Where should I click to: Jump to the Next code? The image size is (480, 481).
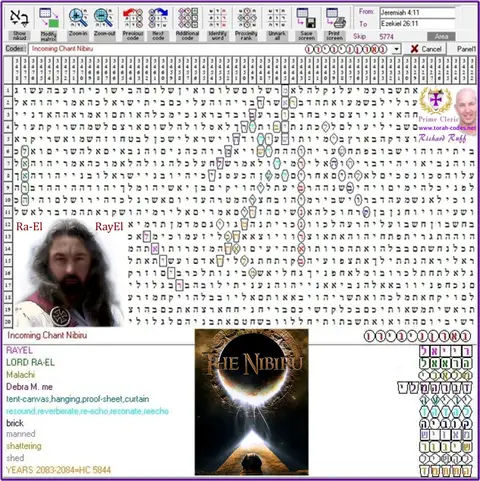tap(158, 24)
